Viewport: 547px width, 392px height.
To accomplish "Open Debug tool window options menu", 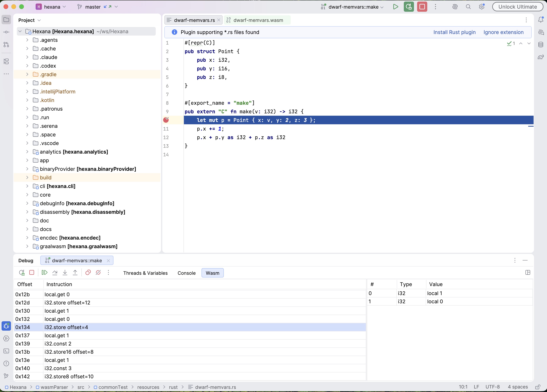I will pos(515,260).
